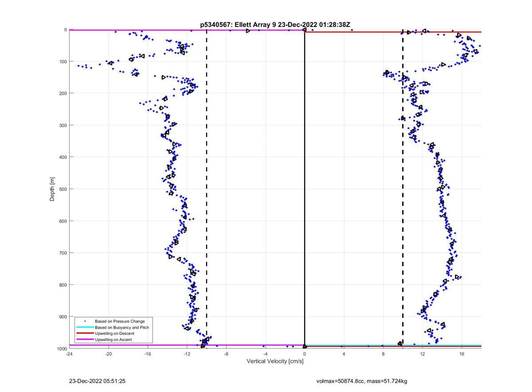Click x-axis tick label -16
Image resolution: width=532 pixels, height=392 pixels.
(148, 354)
